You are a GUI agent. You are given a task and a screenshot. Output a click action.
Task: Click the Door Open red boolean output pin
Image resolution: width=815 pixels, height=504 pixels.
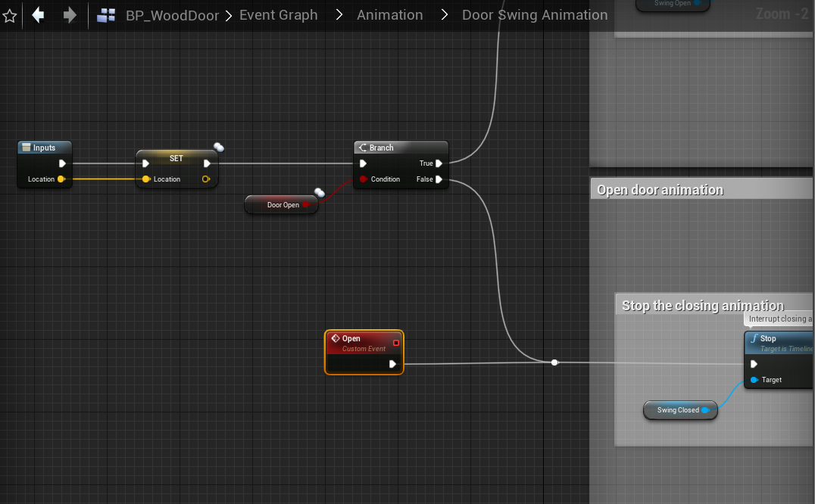pos(306,204)
